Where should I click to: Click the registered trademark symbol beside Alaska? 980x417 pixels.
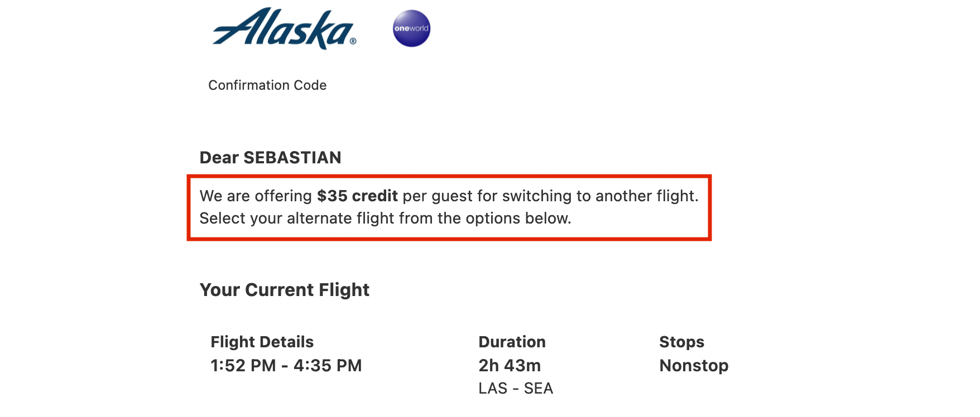click(353, 41)
